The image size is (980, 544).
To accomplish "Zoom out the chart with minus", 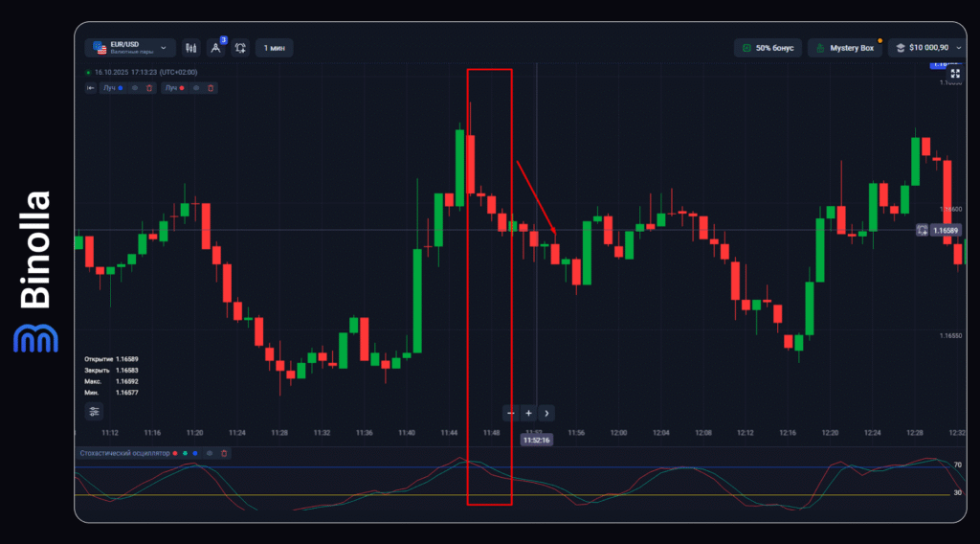I will click(x=511, y=414).
